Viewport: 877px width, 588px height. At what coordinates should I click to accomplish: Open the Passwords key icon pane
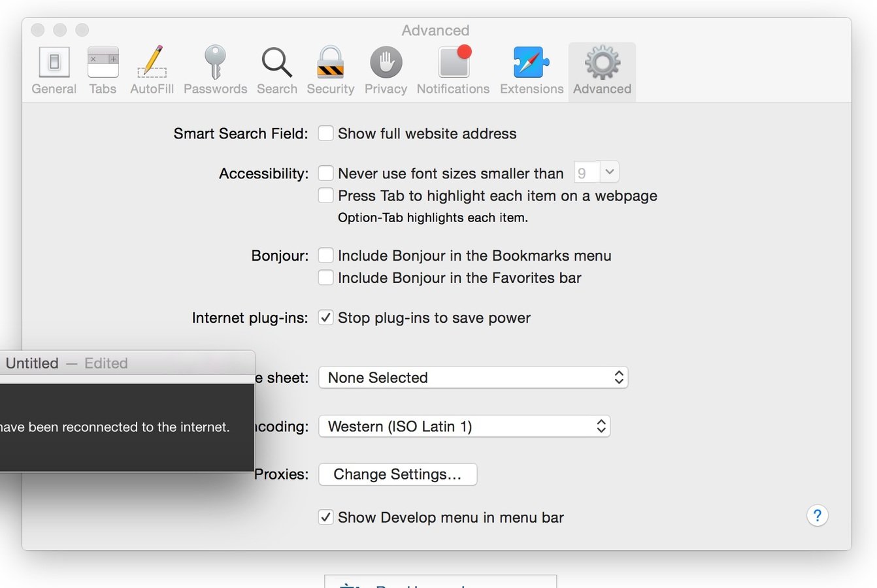pos(215,71)
